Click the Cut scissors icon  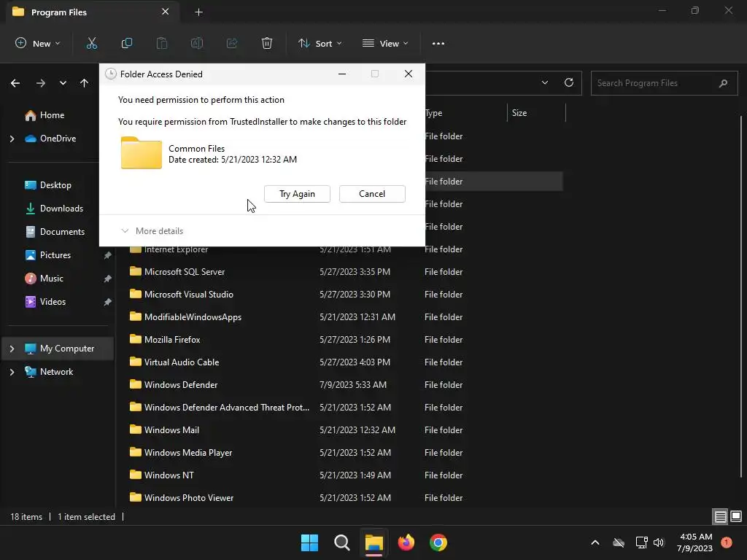point(91,43)
